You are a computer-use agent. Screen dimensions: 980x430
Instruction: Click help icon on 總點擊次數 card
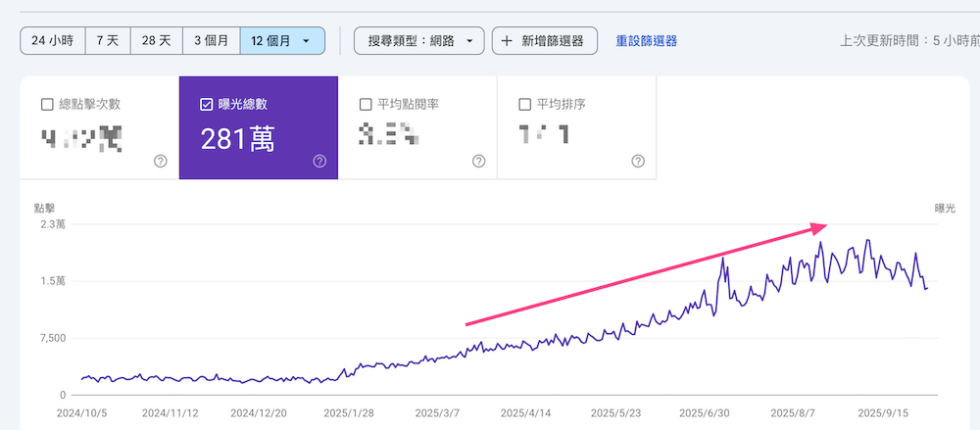(160, 162)
